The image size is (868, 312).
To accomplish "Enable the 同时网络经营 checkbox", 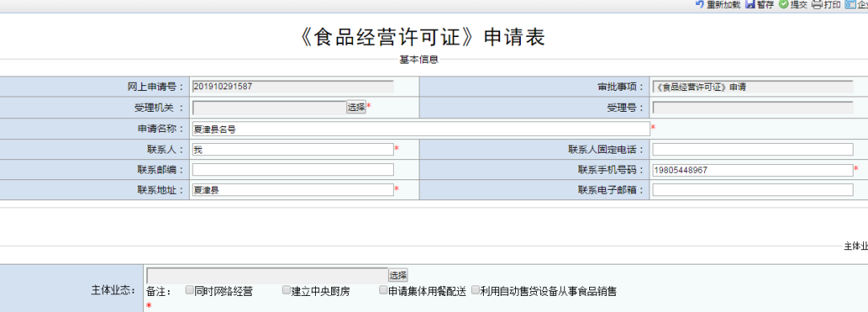I will pyautogui.click(x=190, y=289).
